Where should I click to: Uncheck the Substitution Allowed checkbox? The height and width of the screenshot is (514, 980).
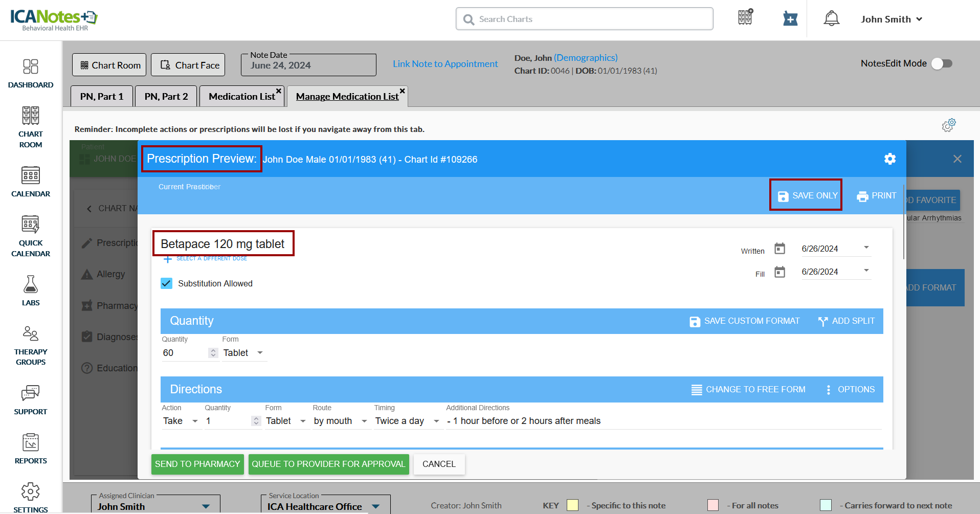tap(167, 283)
